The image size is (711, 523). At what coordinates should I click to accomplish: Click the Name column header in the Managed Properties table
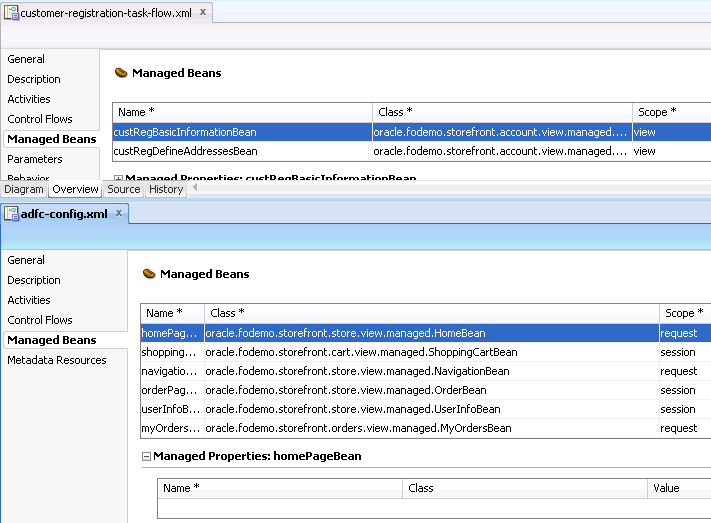[x=280, y=488]
